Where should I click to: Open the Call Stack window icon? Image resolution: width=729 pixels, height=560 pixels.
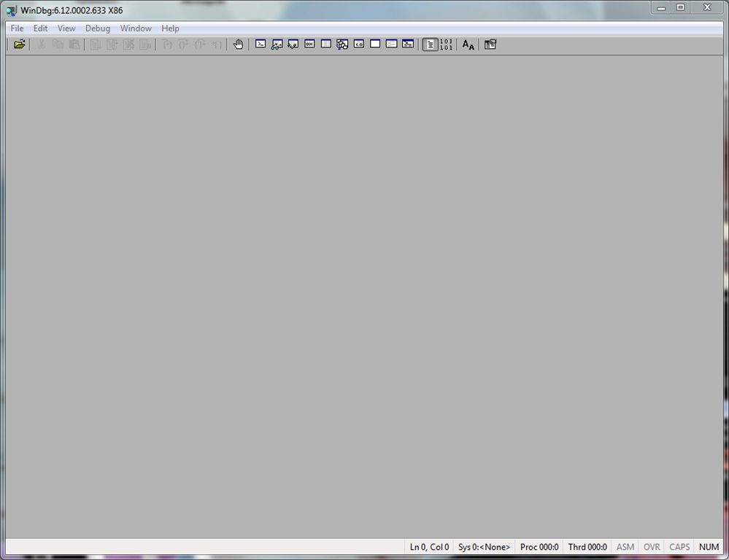342,44
